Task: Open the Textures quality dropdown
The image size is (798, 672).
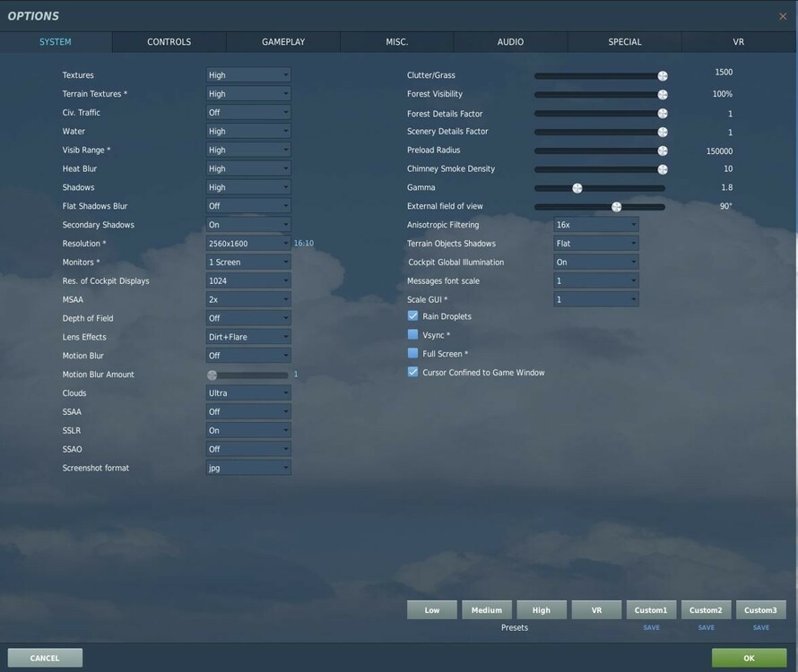Action: pos(247,74)
